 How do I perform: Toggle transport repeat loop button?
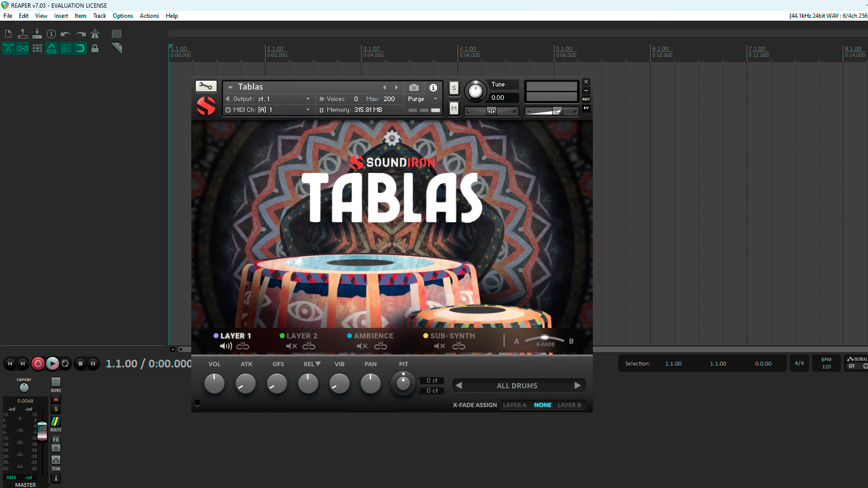pyautogui.click(x=65, y=363)
